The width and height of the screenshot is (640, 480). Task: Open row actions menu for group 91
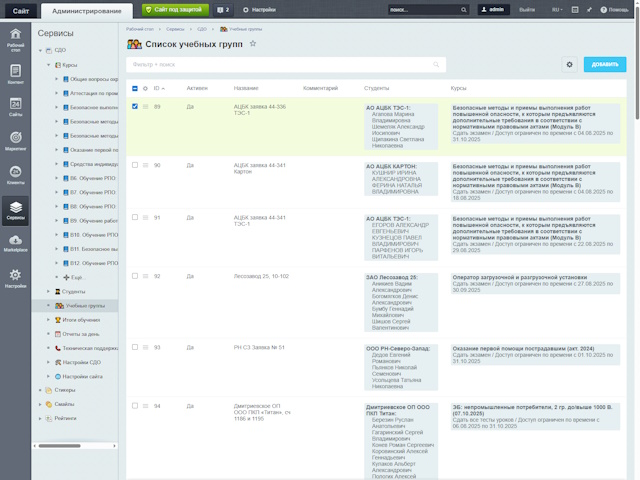tap(145, 218)
